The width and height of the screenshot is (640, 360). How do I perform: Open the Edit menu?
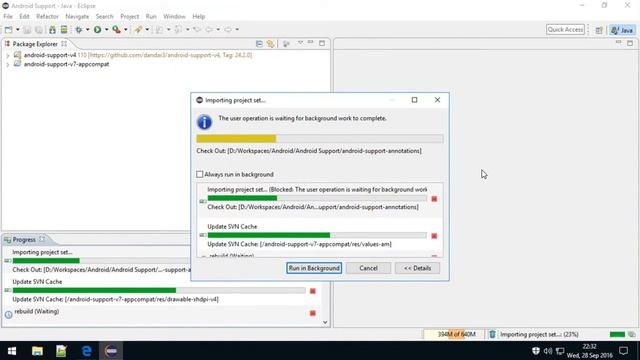(x=24, y=16)
